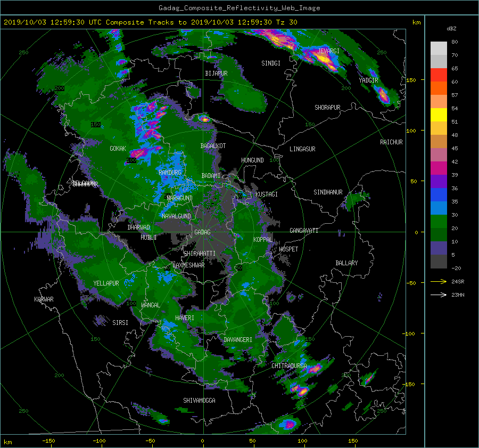Click the SHORAPUR city label
The image size is (479, 448).
pos(327,107)
